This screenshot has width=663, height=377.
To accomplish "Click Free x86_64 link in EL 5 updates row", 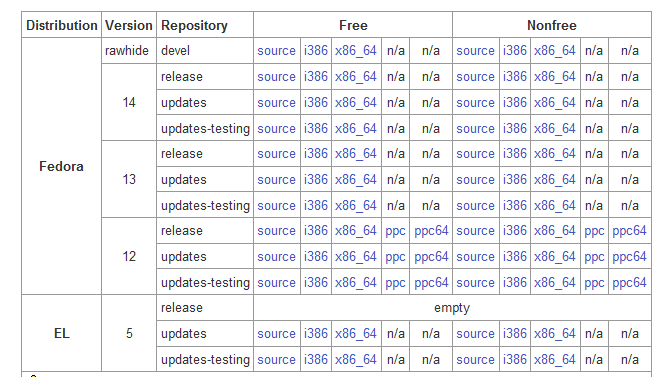I will pos(356,333).
